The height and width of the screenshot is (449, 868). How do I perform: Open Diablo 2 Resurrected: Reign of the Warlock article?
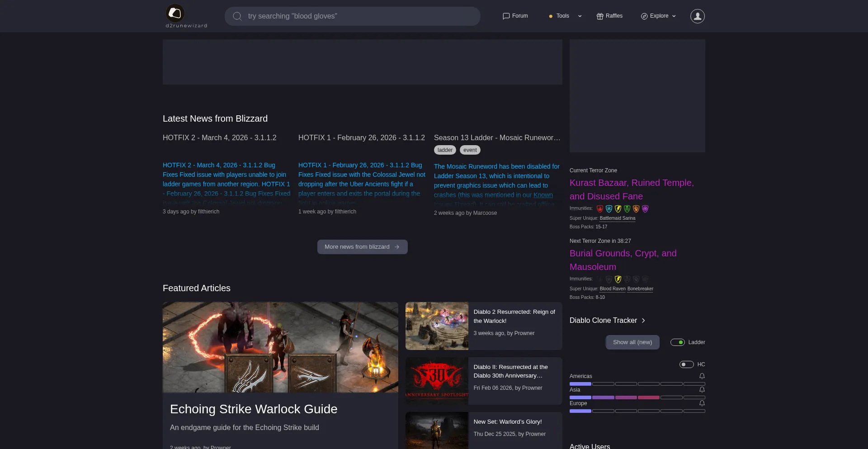[x=514, y=317]
